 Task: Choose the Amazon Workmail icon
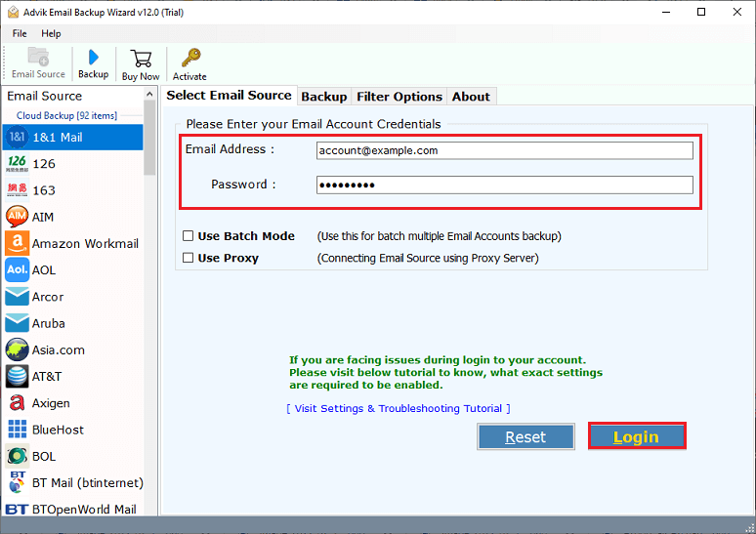click(x=17, y=243)
